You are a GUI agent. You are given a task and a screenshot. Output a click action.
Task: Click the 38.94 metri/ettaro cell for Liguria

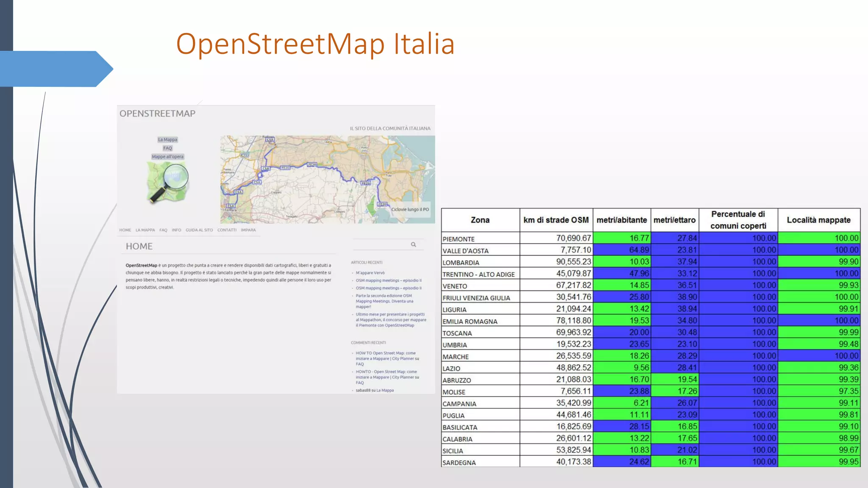(675, 309)
